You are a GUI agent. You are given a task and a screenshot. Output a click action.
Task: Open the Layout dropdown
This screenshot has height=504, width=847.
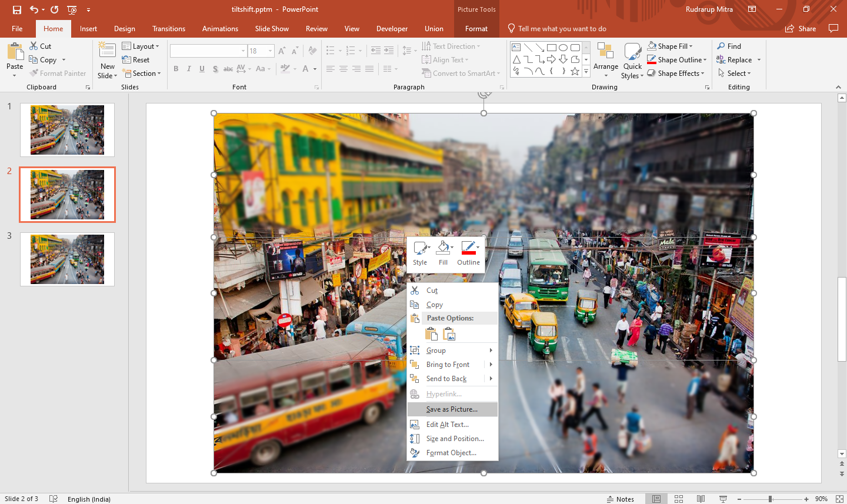pos(141,46)
